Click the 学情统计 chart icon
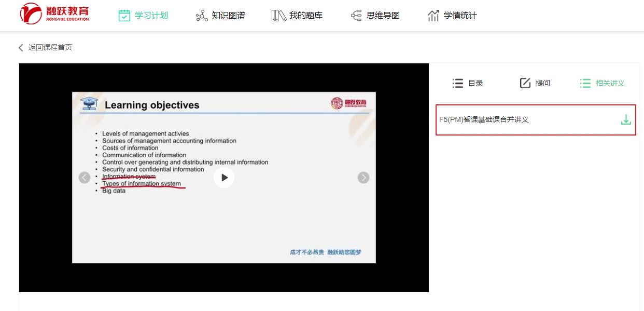Viewport: 644px width, 311px height. point(433,16)
